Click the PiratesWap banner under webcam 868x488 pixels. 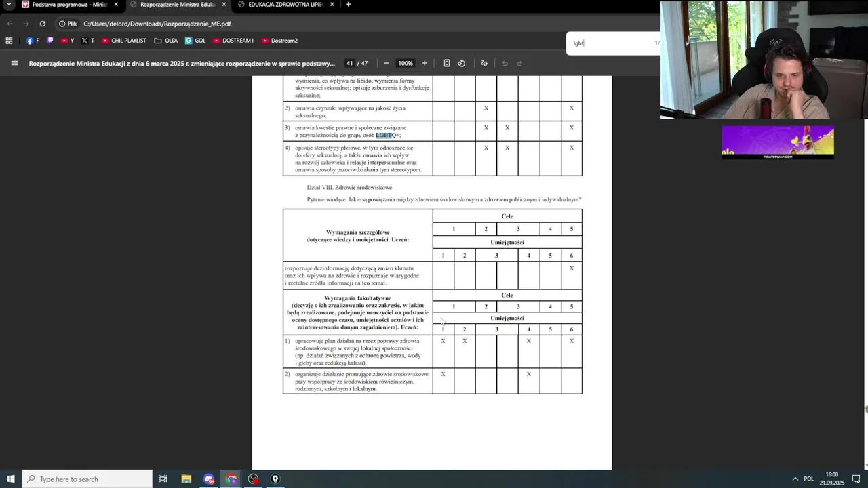(778, 142)
